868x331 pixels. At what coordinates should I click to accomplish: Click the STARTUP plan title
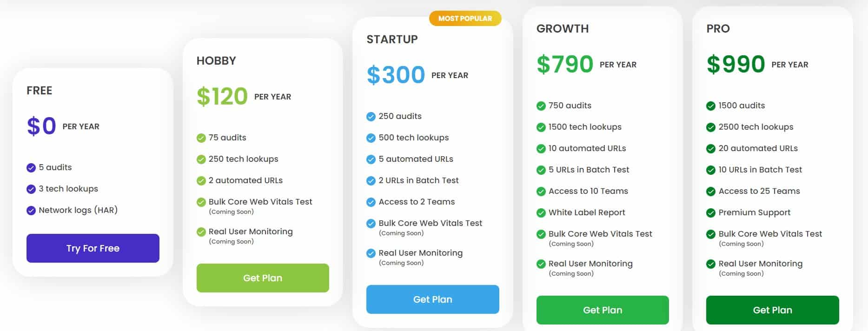391,40
